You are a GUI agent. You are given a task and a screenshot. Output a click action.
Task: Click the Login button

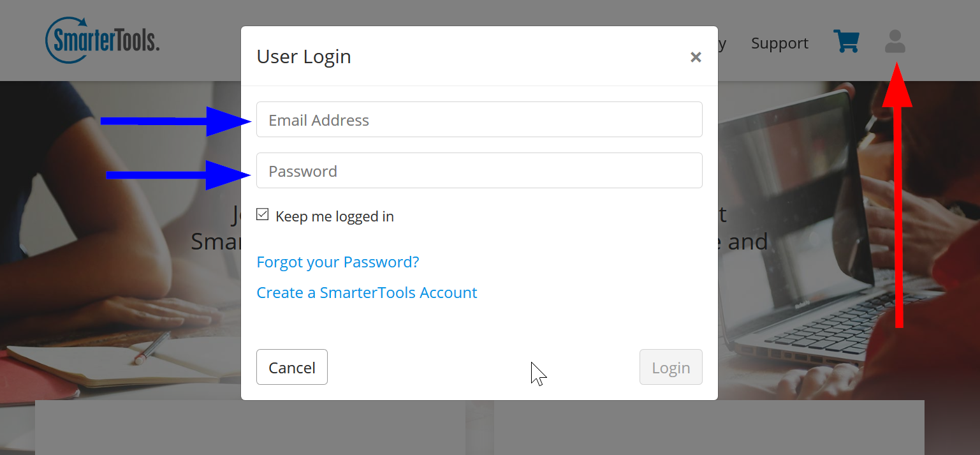click(x=671, y=367)
